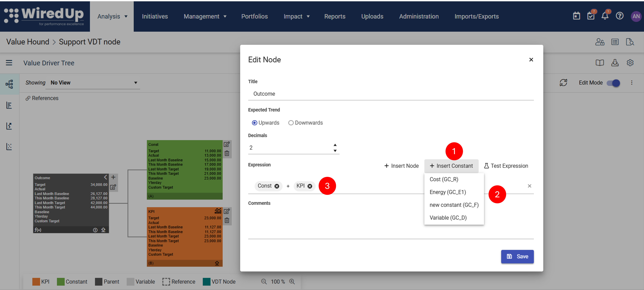Increase decimals with the up arrow

pyautogui.click(x=335, y=145)
